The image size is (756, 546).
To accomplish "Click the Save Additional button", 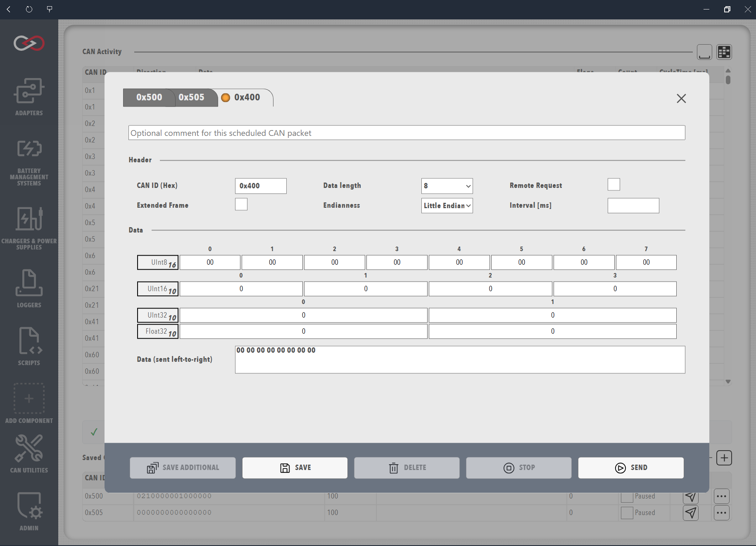I will (x=183, y=468).
